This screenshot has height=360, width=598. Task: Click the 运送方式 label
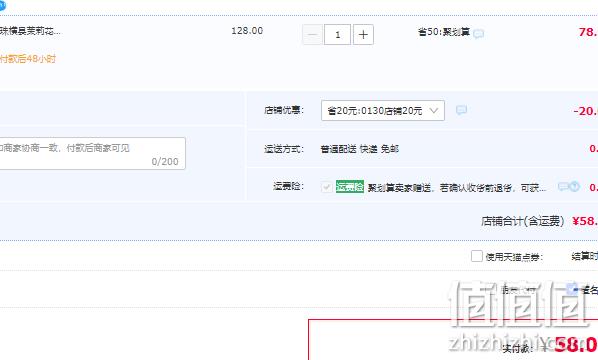coord(284,149)
